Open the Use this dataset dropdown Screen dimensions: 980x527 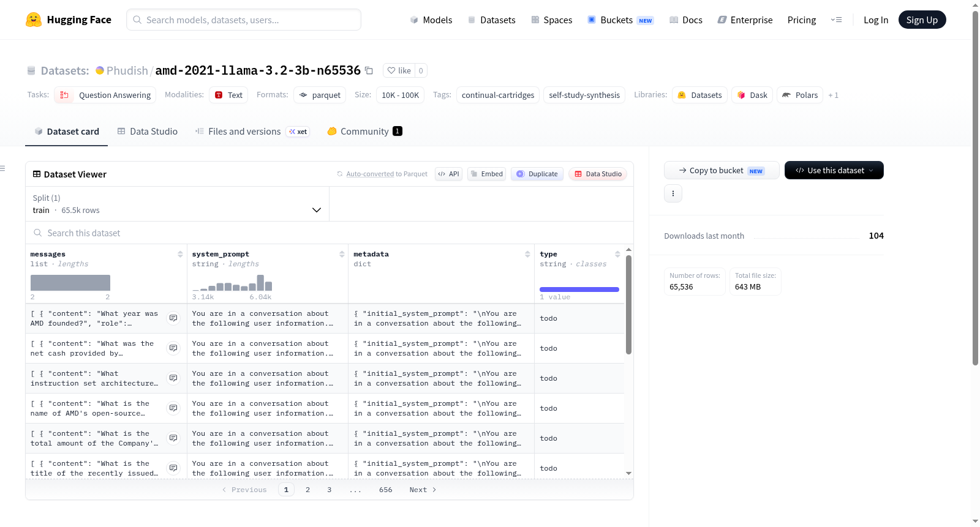coord(834,170)
